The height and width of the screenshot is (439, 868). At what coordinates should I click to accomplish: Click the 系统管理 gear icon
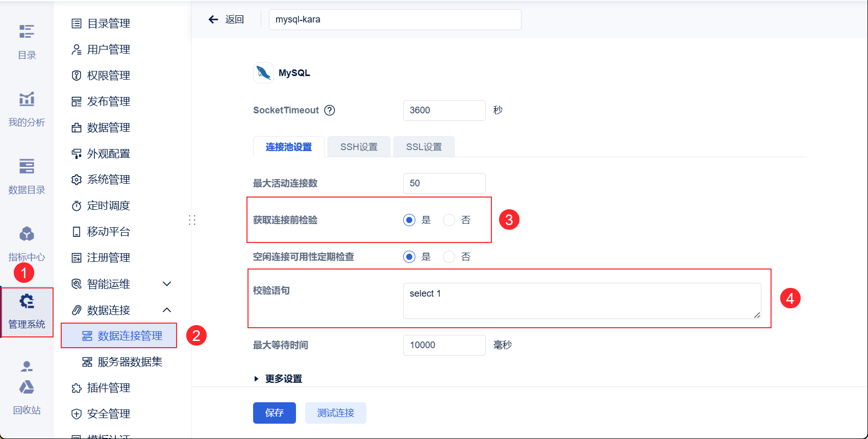(77, 180)
